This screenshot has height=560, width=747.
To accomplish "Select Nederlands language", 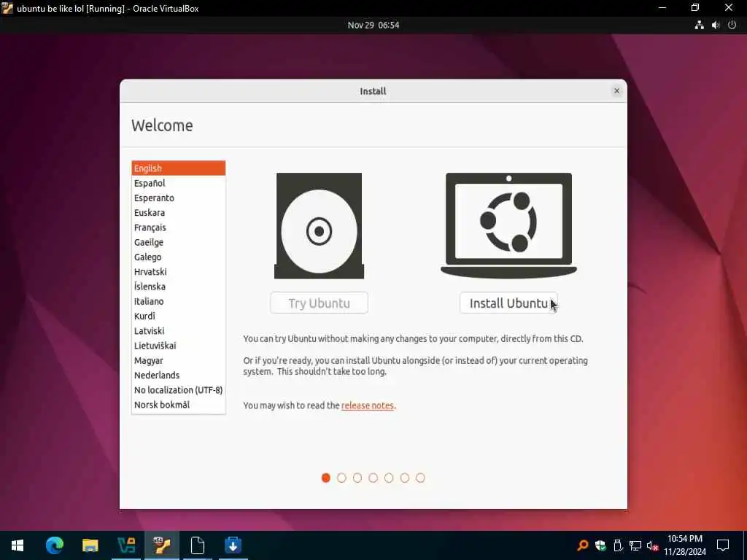I will pos(179,376).
